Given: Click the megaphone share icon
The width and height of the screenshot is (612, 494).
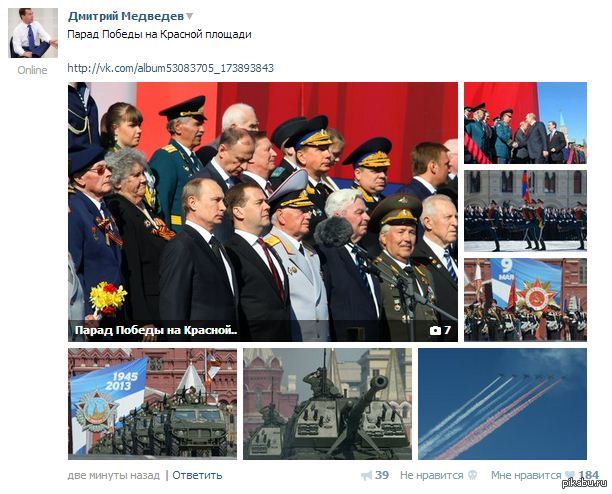Looking at the screenshot, I should (366, 475).
